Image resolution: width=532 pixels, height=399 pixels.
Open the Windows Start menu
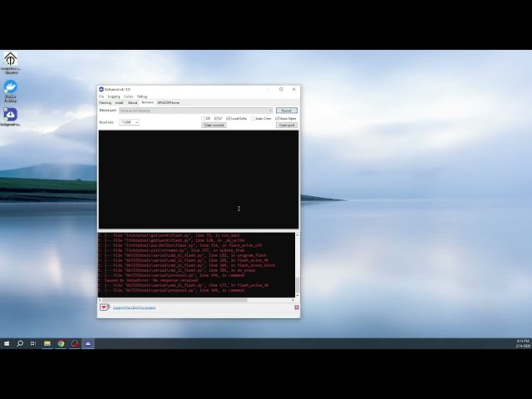coord(7,343)
